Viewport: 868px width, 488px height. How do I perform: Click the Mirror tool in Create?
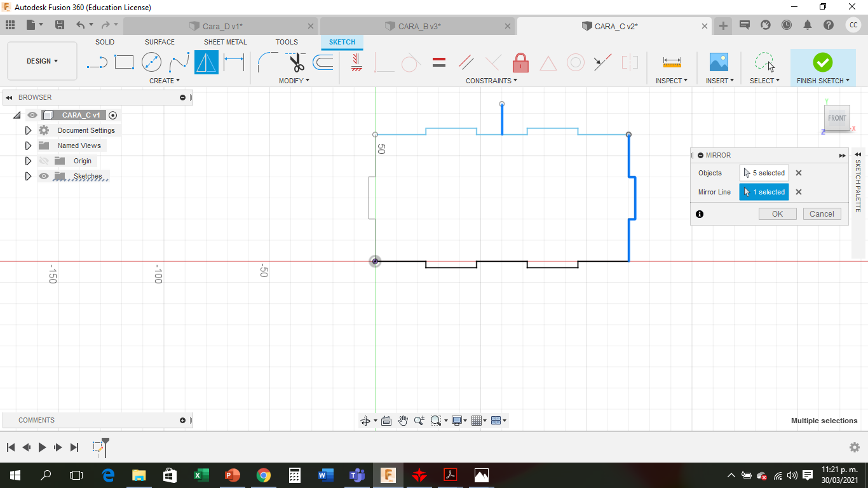click(207, 62)
